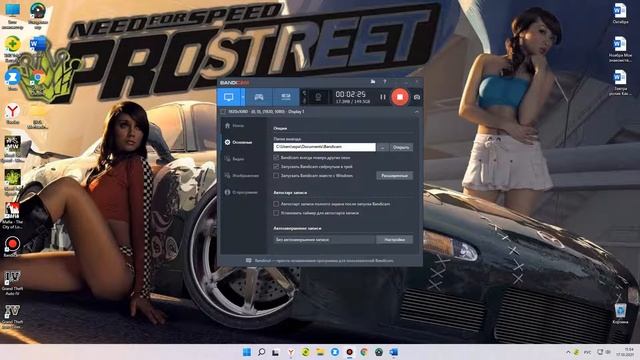
Task: Take a screenshot with the camera icon
Action: (x=417, y=97)
